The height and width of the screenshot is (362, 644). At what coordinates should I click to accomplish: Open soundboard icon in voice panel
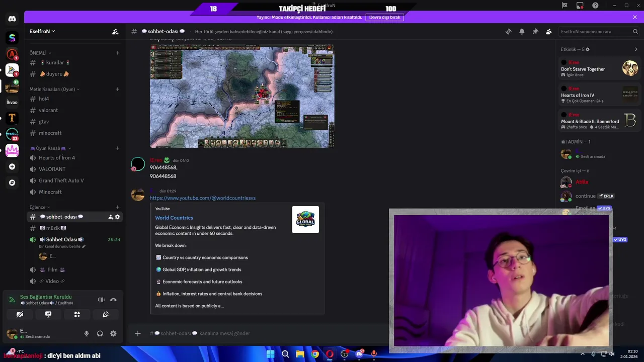tap(106, 314)
